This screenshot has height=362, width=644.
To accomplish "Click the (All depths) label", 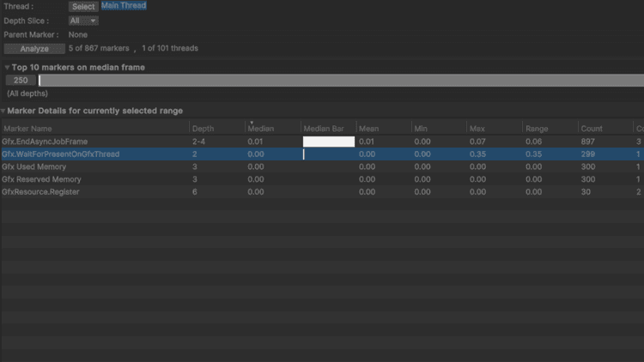I will click(27, 94).
